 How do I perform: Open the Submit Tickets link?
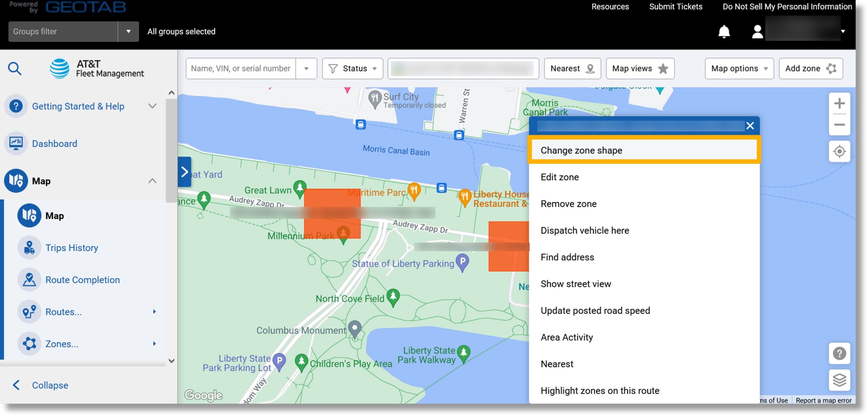pos(675,6)
